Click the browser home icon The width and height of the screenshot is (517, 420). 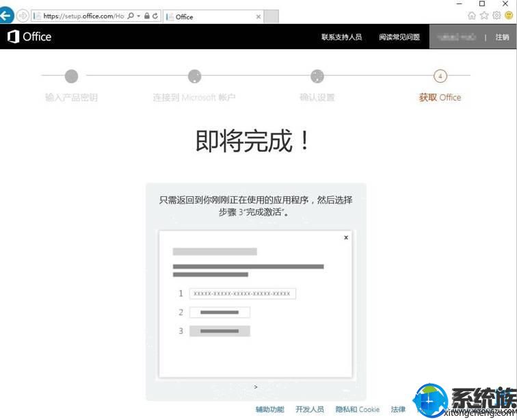click(x=472, y=16)
